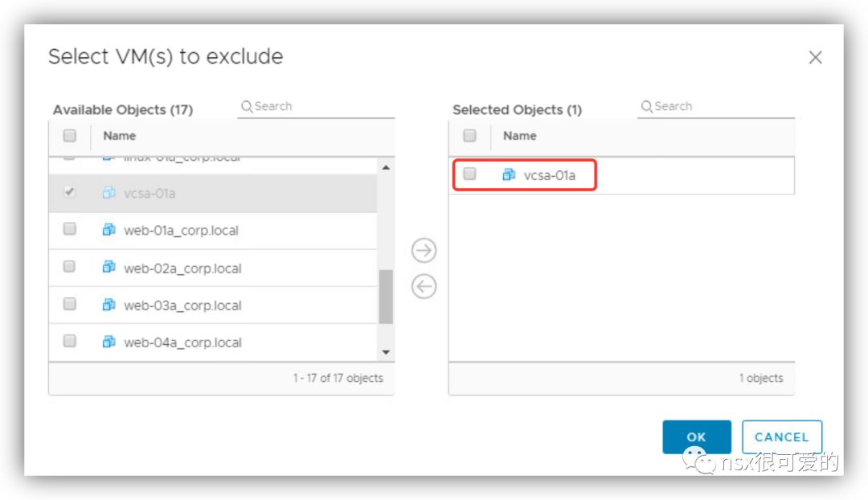The image size is (868, 500).
Task: Focus the Selected Objects Search field
Action: coord(716,106)
